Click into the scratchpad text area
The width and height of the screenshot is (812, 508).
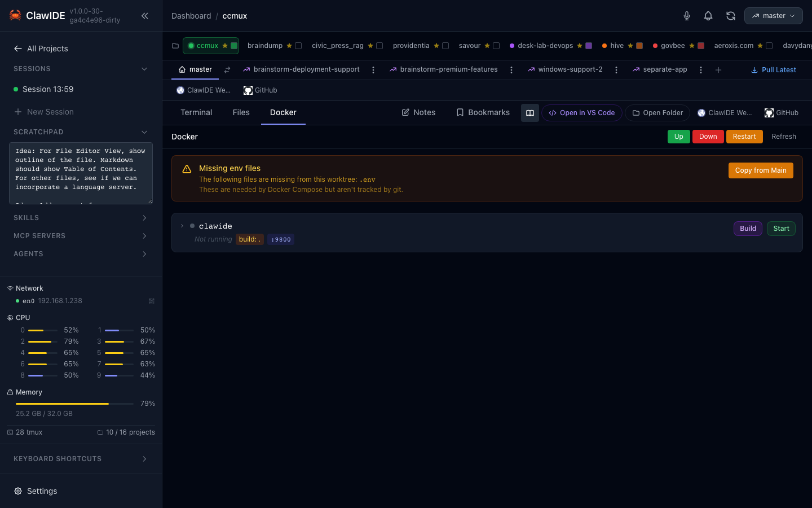coord(81,173)
